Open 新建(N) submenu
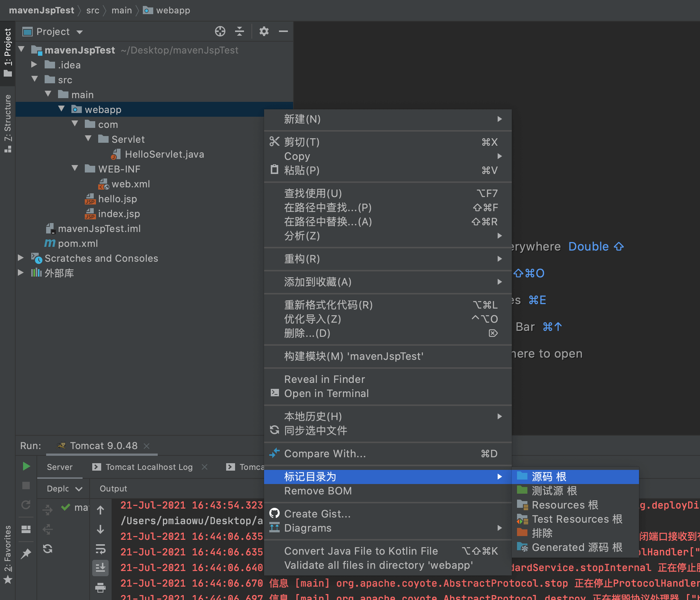 pyautogui.click(x=388, y=119)
